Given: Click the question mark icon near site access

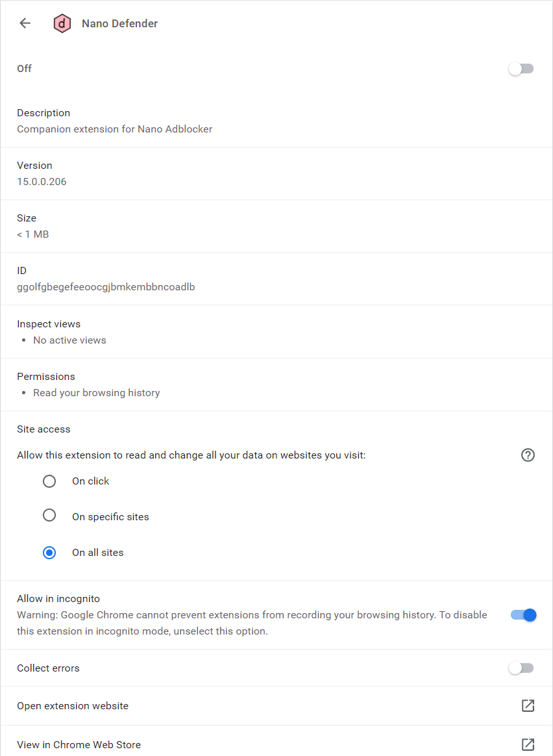Looking at the screenshot, I should 528,455.
